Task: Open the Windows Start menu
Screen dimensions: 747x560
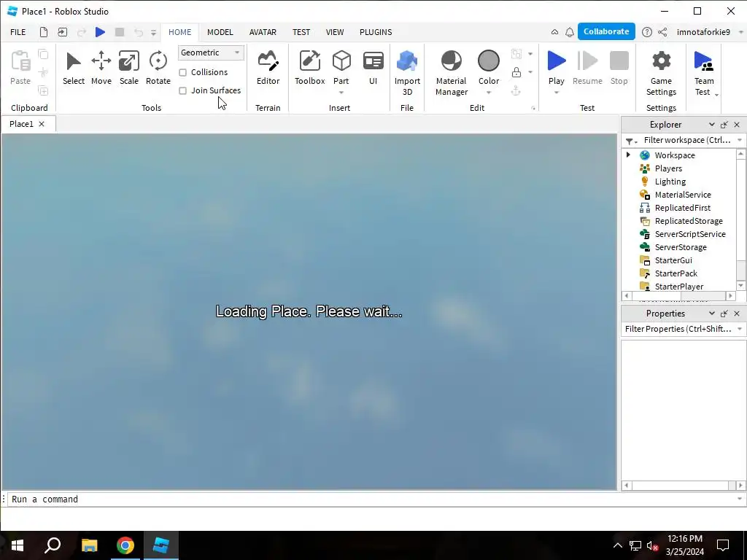Action: coord(18,545)
